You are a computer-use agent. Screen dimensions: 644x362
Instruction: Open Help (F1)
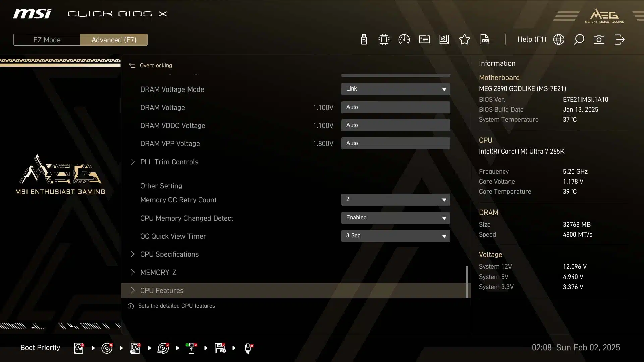click(x=532, y=39)
